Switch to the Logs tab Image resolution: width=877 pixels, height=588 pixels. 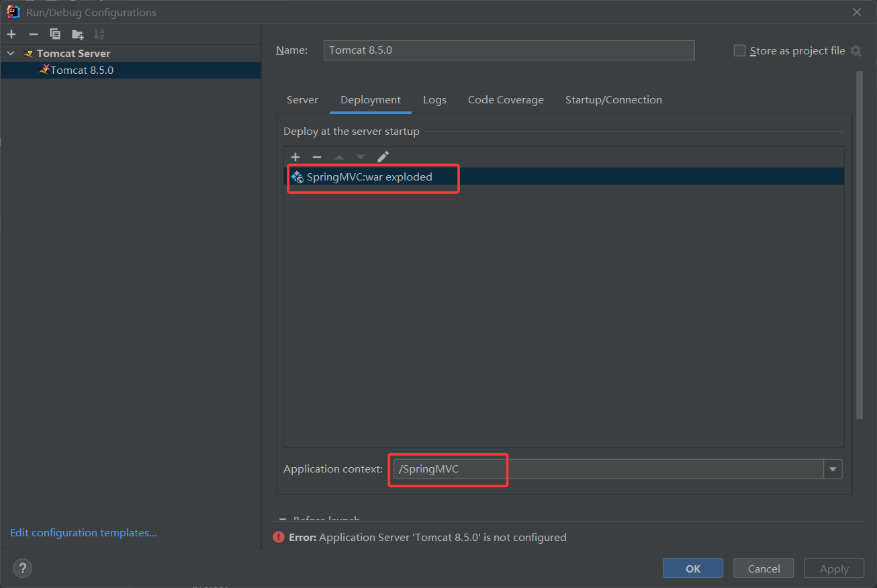[434, 100]
